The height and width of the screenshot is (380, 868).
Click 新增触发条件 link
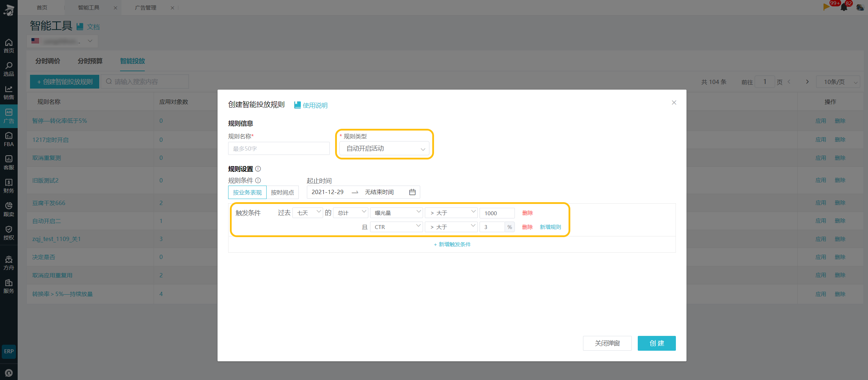coord(452,245)
